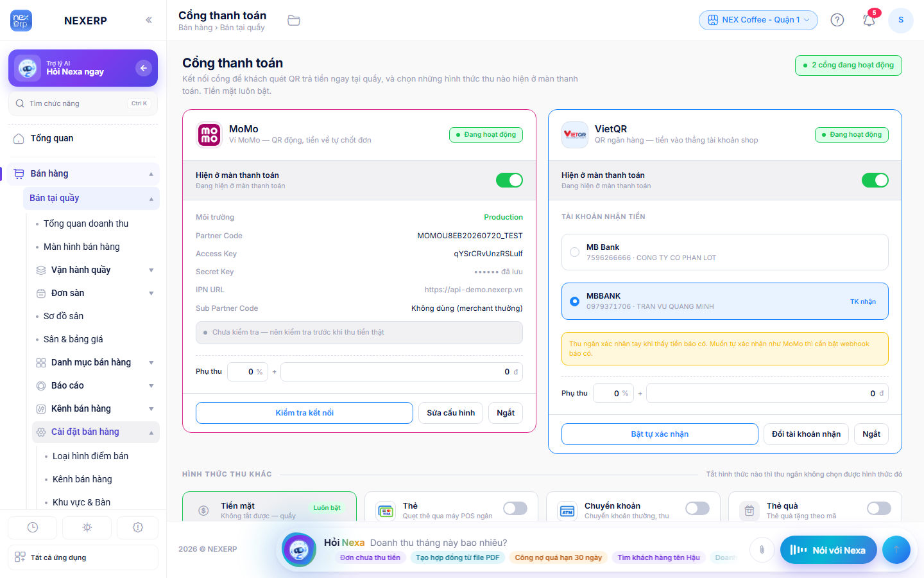Screen dimensions: 924x578
Task: Click the MoMo Phụ thu percent field
Action: coord(248,372)
